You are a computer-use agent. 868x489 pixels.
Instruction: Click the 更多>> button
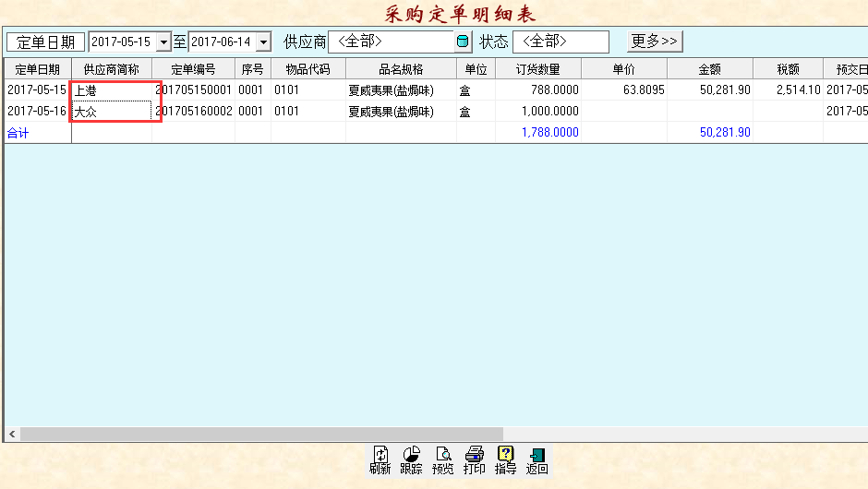pyautogui.click(x=655, y=42)
